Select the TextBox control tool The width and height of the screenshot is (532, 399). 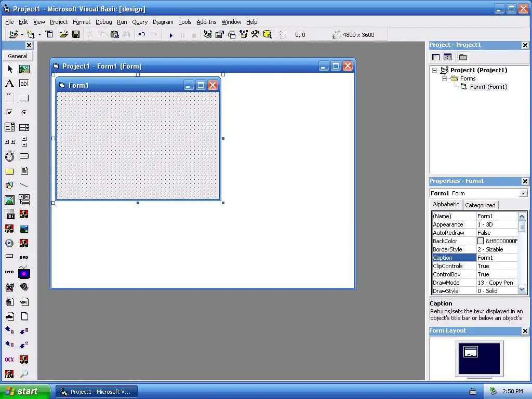pyautogui.click(x=24, y=84)
